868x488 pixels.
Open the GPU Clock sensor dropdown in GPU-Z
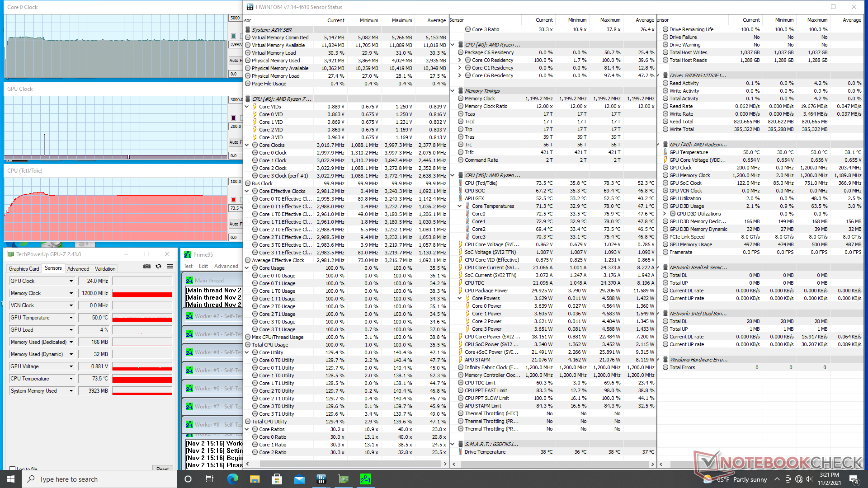(x=71, y=281)
